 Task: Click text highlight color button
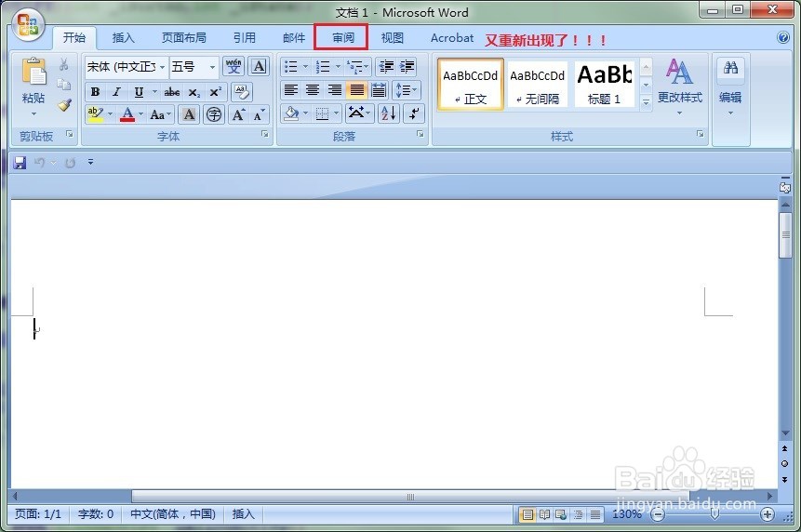tap(95, 114)
